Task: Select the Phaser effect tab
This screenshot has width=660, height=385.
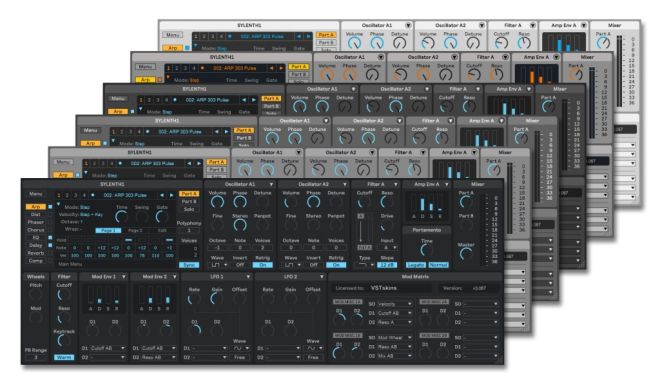Action: 36,222
